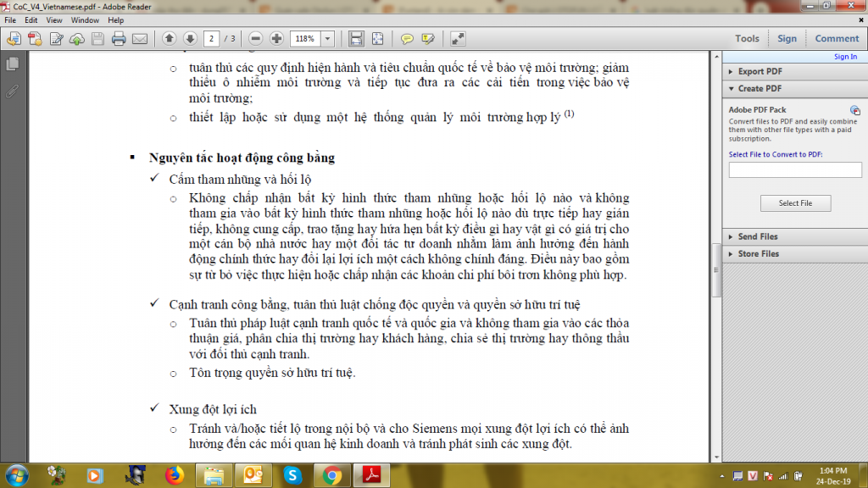
Task: Click the Sign In link
Action: click(x=845, y=57)
